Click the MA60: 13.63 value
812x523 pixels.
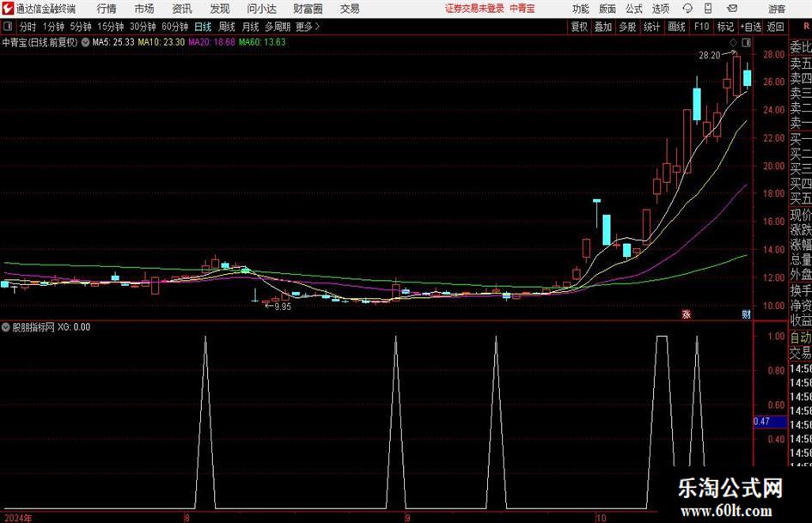click(x=262, y=42)
